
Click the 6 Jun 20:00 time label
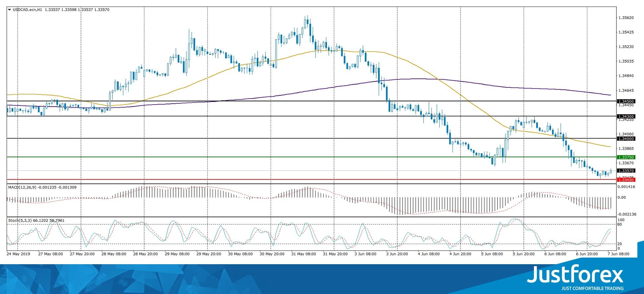pos(587,254)
